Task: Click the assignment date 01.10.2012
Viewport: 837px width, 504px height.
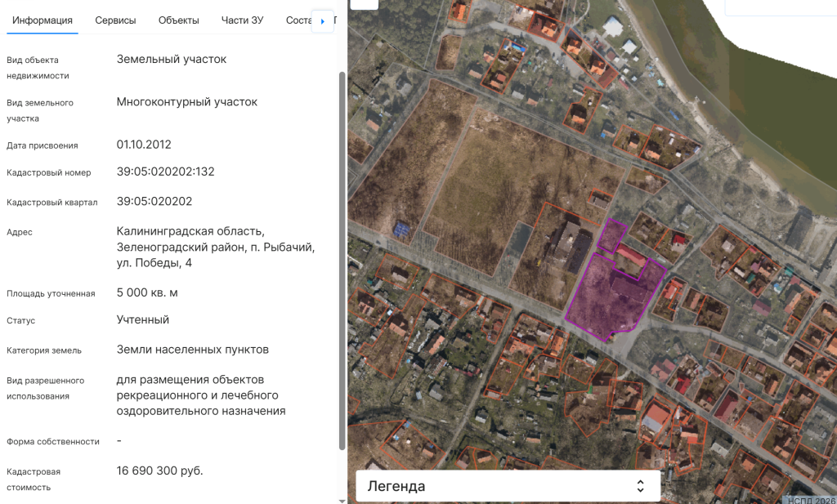Action: 144,145
